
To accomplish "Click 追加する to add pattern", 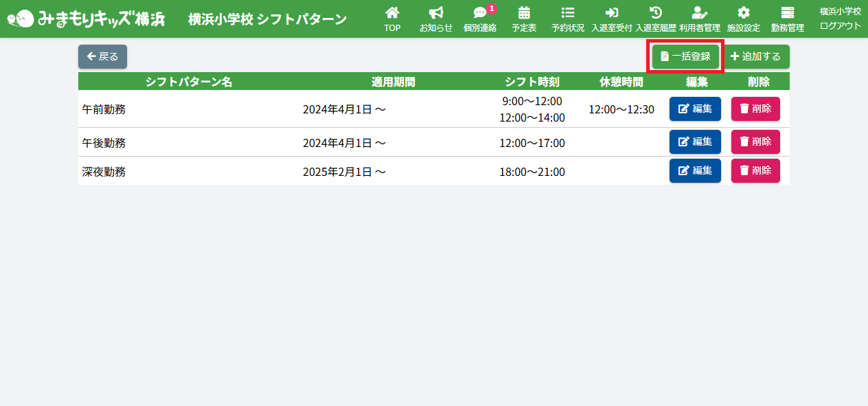I will 755,56.
